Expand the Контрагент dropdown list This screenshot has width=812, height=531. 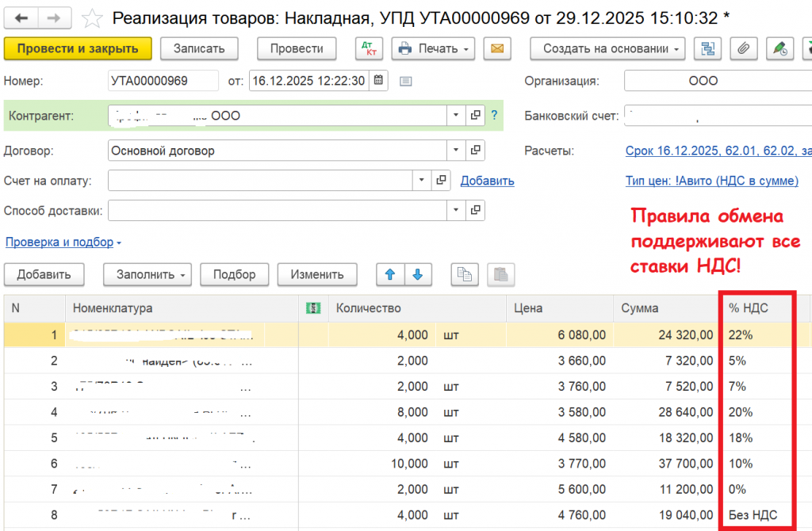(x=456, y=116)
